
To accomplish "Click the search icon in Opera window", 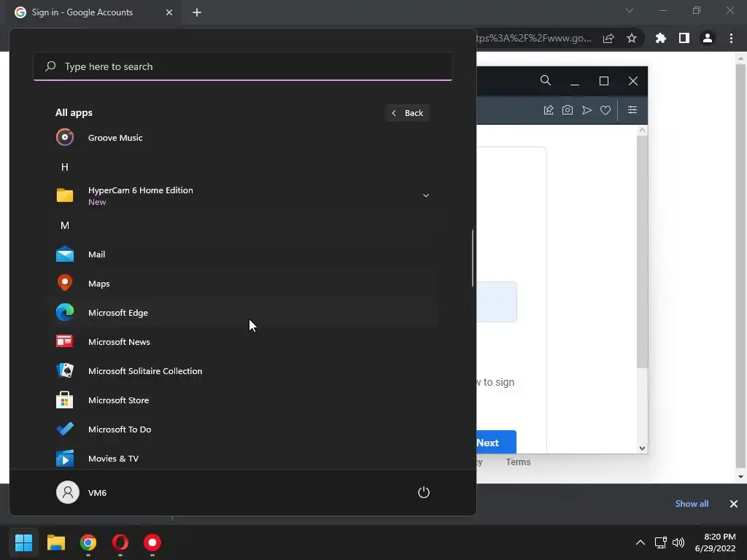I will (x=546, y=80).
